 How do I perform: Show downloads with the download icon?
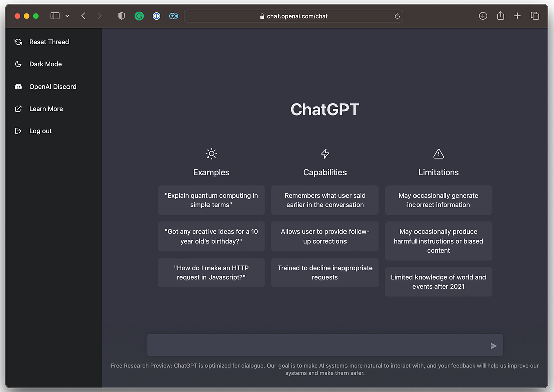[483, 16]
